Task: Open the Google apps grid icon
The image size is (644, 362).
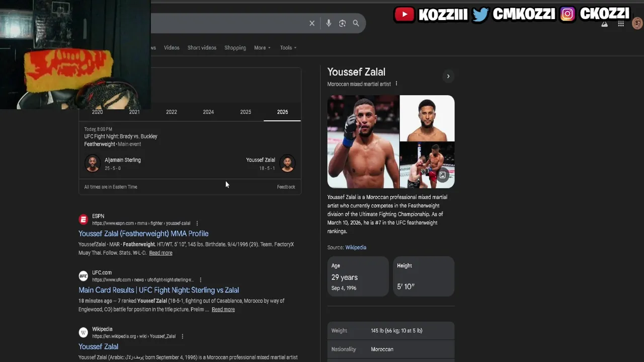Action: pos(621,24)
